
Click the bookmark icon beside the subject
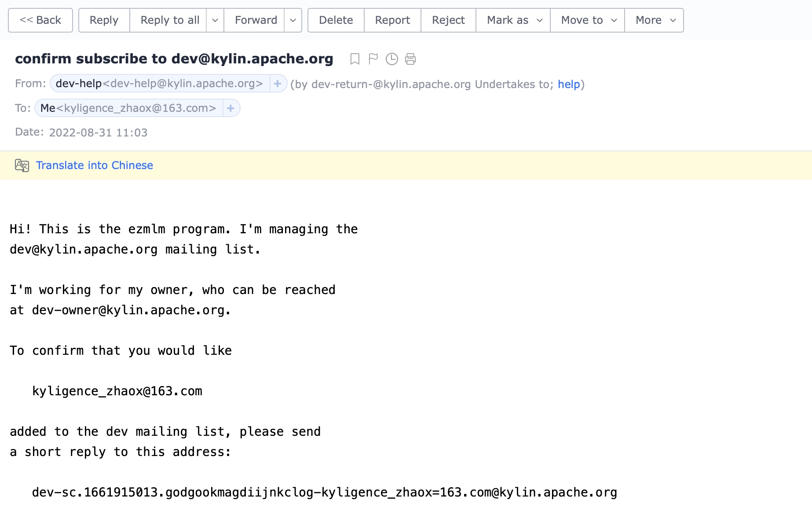pyautogui.click(x=355, y=59)
